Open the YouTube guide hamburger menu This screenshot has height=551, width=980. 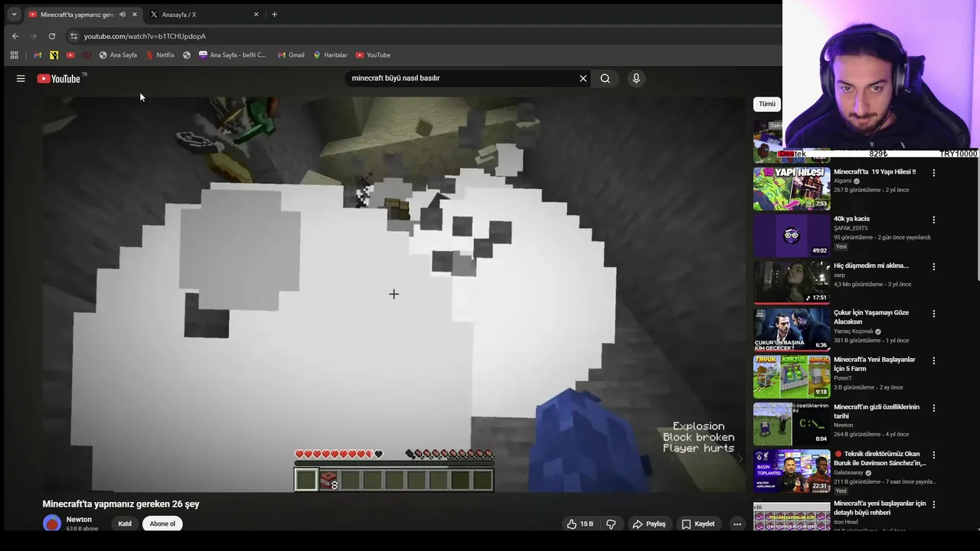(21, 78)
